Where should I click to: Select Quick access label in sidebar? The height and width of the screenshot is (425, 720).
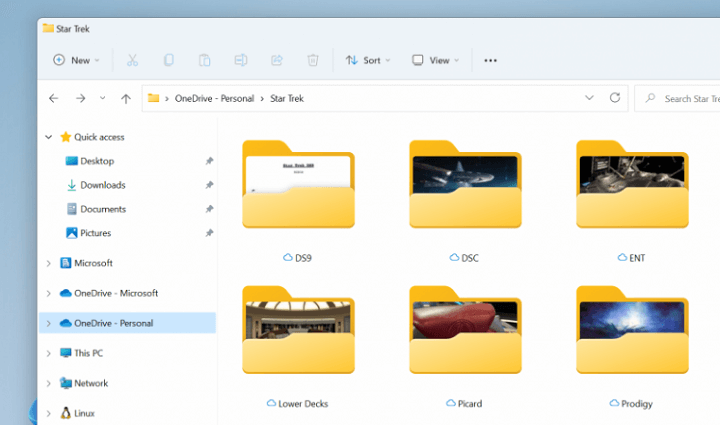[99, 137]
